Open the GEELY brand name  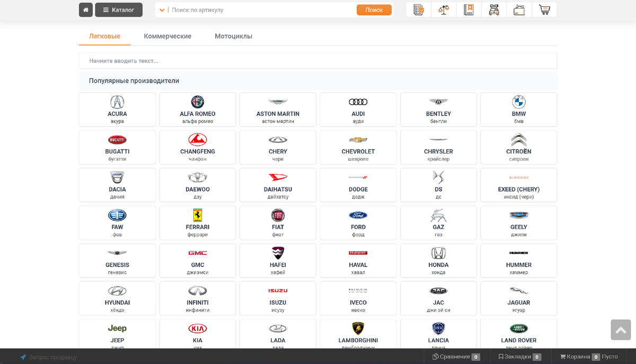click(519, 227)
